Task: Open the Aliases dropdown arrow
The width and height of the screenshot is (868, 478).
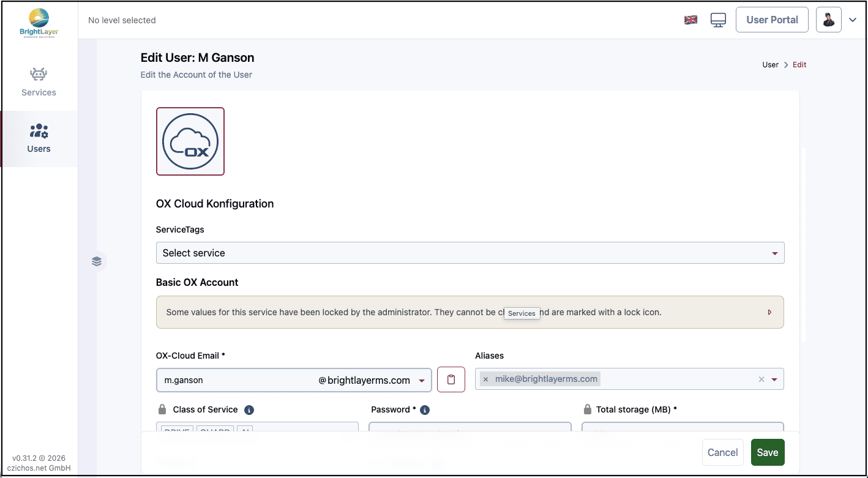Action: [774, 379]
